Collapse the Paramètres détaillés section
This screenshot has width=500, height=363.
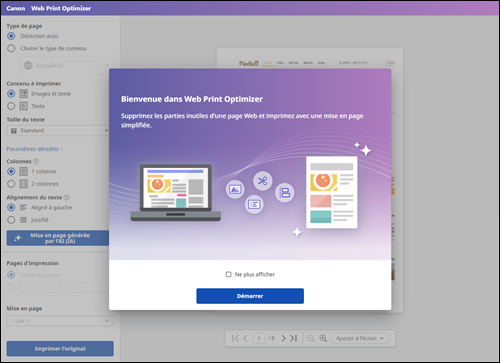[35, 149]
